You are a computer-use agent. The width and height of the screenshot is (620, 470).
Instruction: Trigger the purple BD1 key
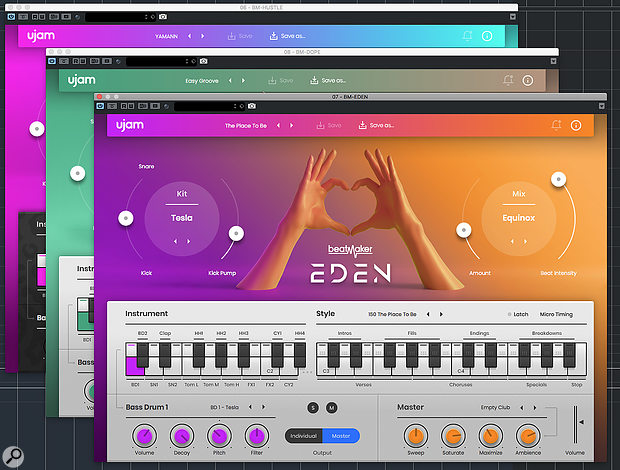coord(134,366)
